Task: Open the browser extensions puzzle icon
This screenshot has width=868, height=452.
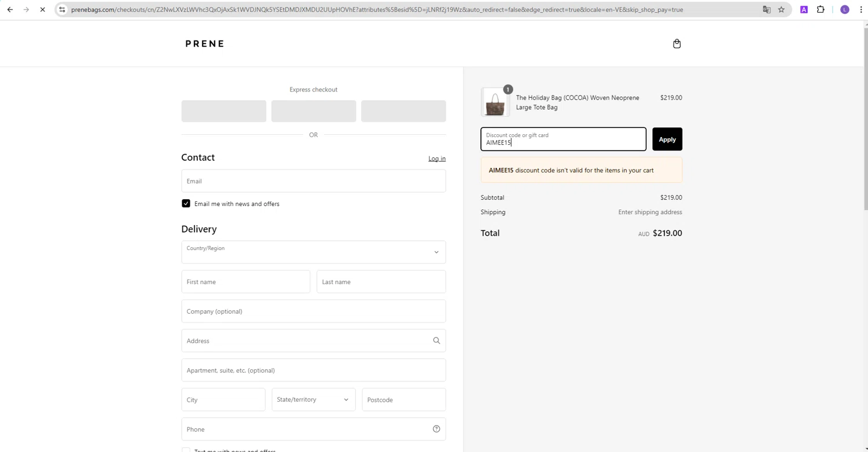Action: point(821,10)
